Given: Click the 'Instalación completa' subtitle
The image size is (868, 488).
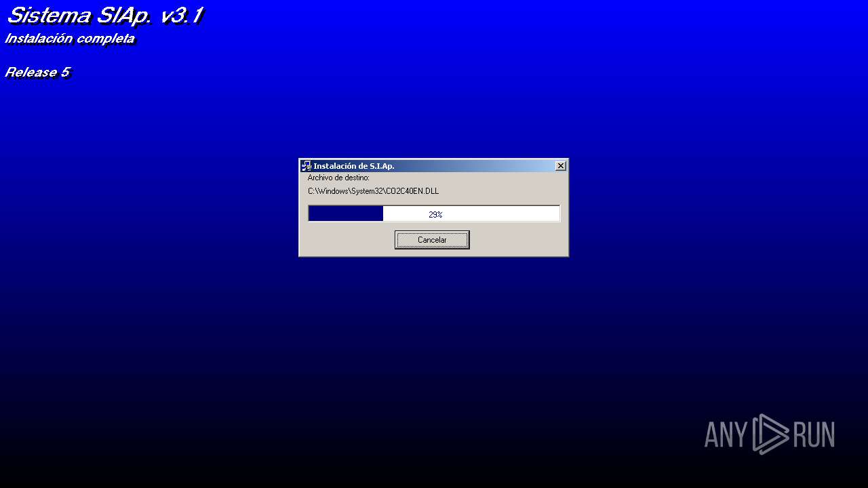Looking at the screenshot, I should (x=70, y=39).
